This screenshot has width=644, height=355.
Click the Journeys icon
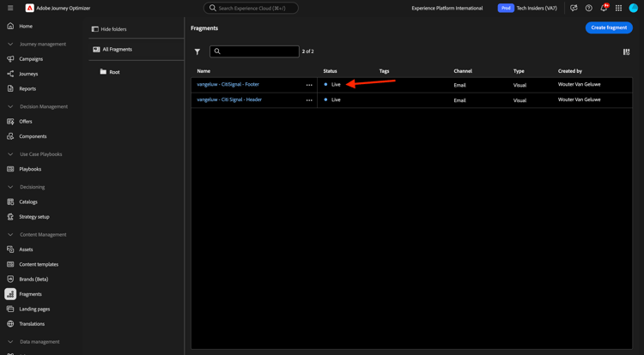click(x=10, y=74)
